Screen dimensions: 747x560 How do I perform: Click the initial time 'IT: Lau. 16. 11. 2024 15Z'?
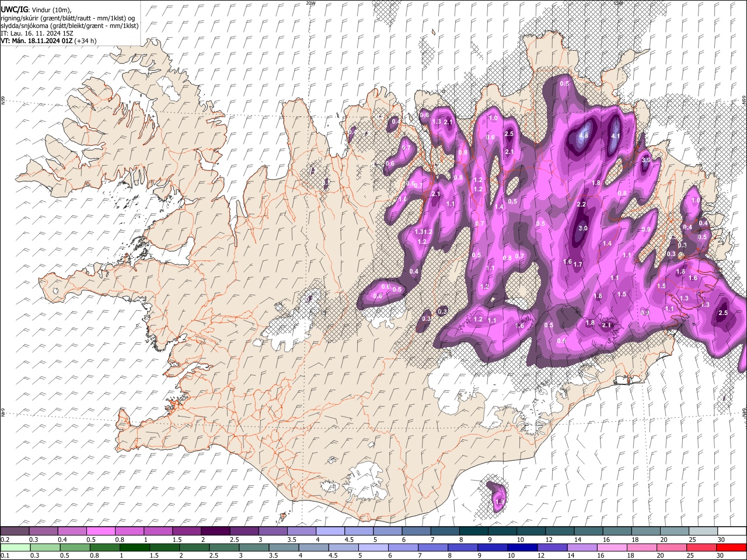(x=37, y=33)
